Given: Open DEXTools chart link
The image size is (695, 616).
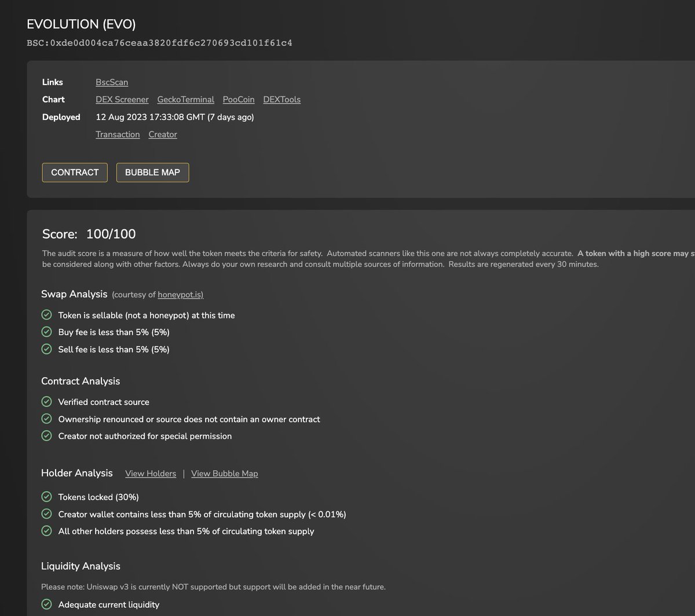Looking at the screenshot, I should [x=282, y=100].
